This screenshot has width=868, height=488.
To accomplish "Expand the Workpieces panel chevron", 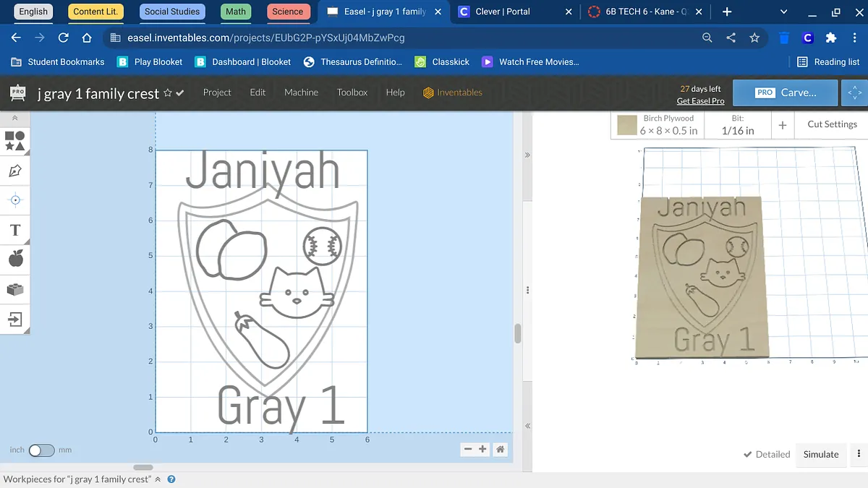I will (158, 479).
